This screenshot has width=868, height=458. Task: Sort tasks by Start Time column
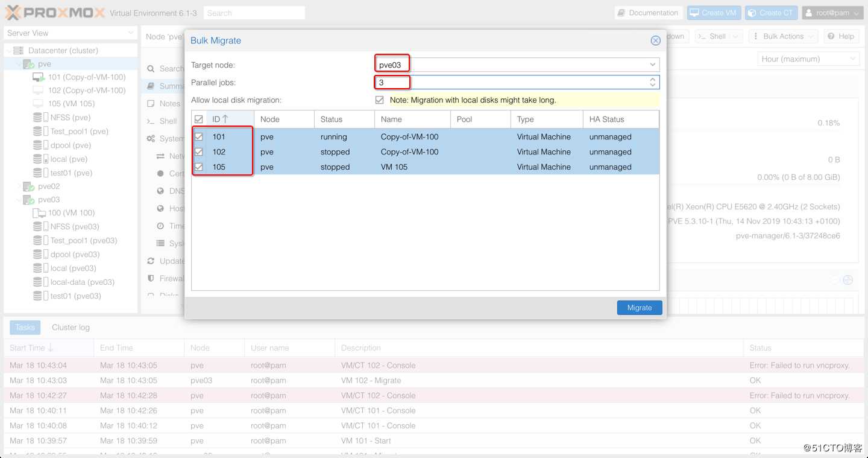(48, 348)
